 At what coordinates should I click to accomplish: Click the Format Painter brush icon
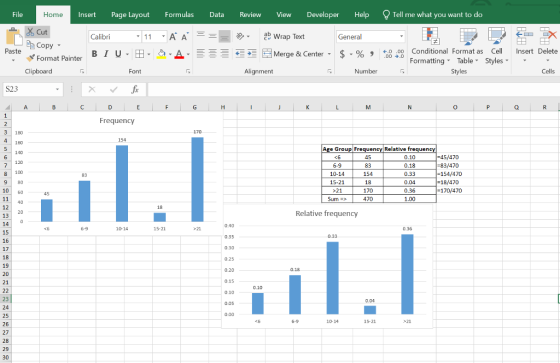click(x=31, y=58)
